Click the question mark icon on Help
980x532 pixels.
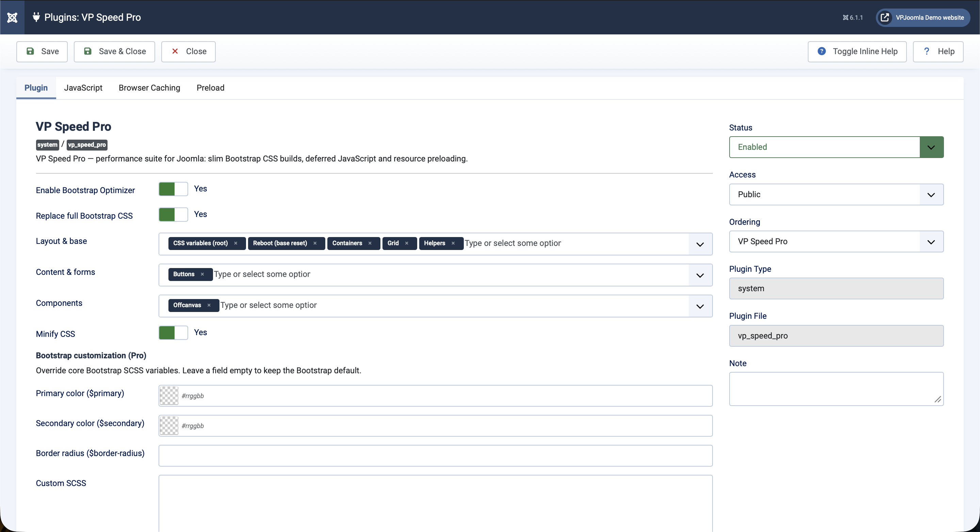927,51
